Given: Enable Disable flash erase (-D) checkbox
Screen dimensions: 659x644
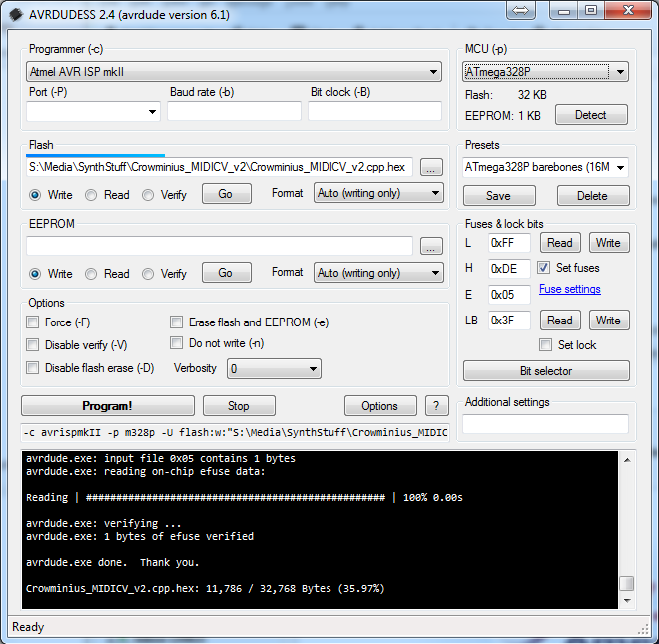Looking at the screenshot, I should 32,368.
